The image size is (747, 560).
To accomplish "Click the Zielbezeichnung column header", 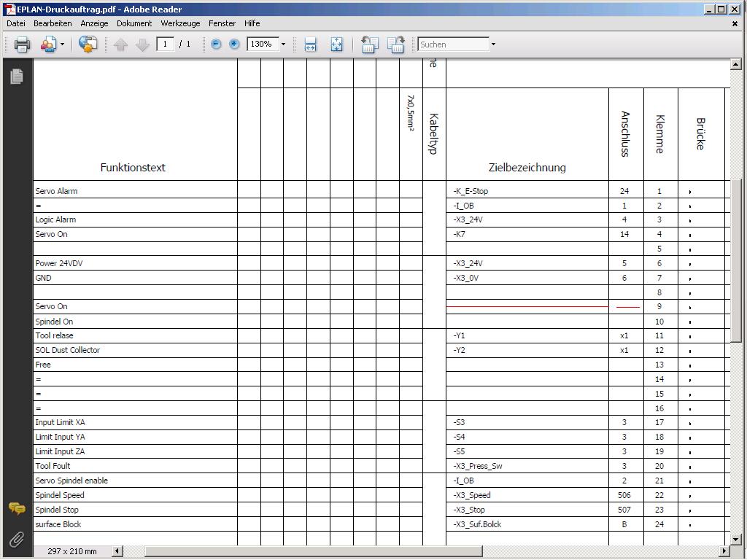I will coord(527,168).
